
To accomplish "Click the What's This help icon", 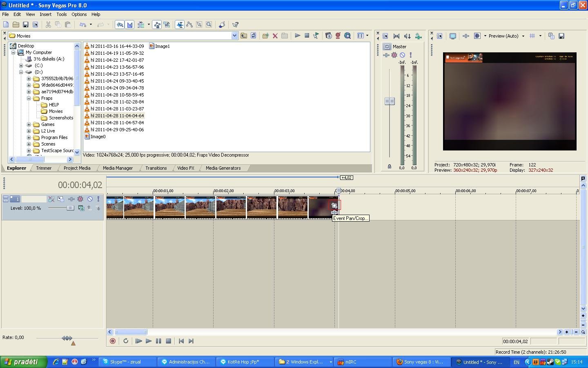I will pyautogui.click(x=235, y=25).
